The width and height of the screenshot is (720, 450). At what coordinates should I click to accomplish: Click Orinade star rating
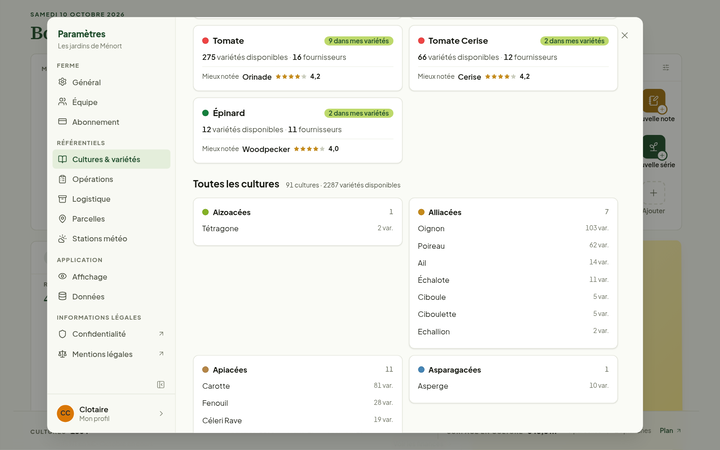[x=291, y=77]
